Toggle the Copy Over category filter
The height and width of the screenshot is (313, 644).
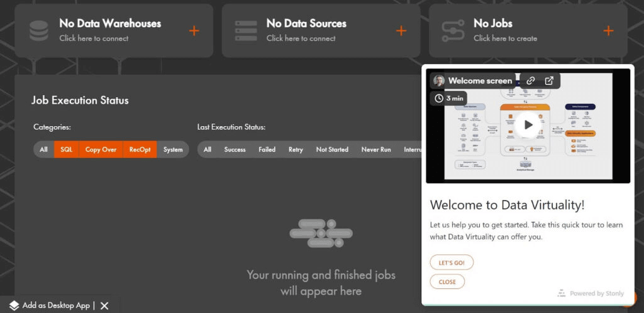(x=101, y=149)
